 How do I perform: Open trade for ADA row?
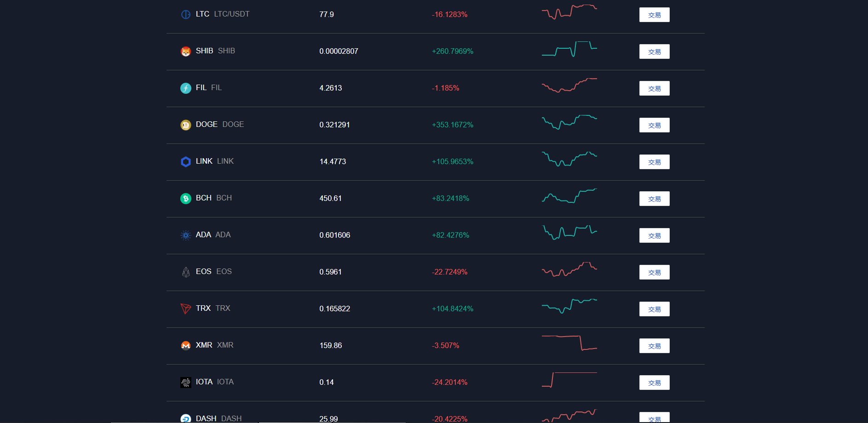[654, 235]
